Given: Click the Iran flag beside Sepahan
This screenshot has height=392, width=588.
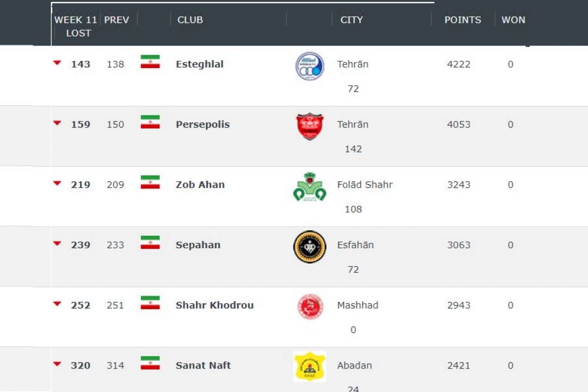Looking at the screenshot, I should click(x=150, y=243).
